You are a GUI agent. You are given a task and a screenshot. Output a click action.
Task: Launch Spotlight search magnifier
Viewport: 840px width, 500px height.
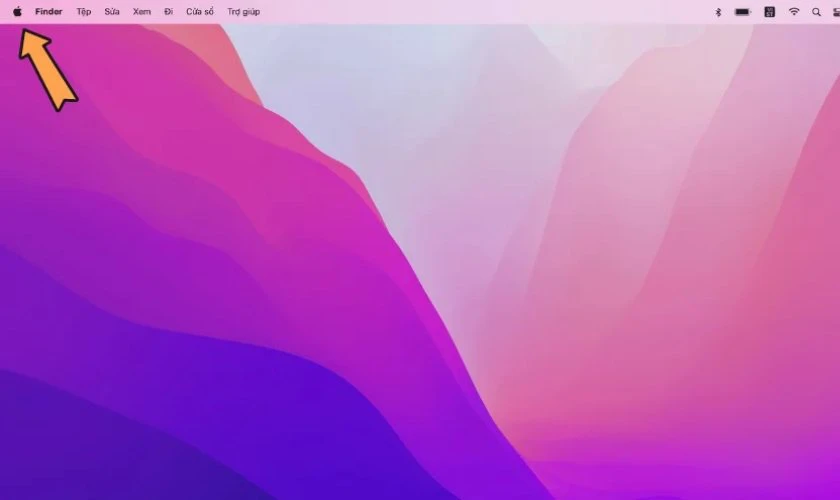pos(816,12)
